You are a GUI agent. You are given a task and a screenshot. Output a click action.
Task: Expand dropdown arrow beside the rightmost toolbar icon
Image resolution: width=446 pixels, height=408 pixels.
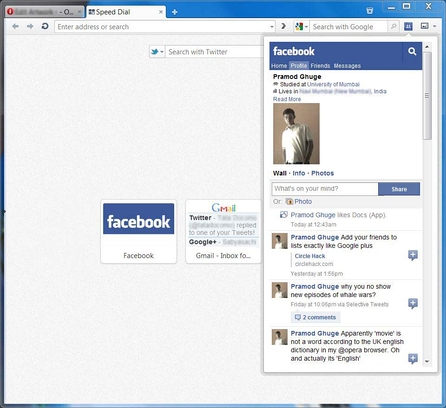point(434,26)
